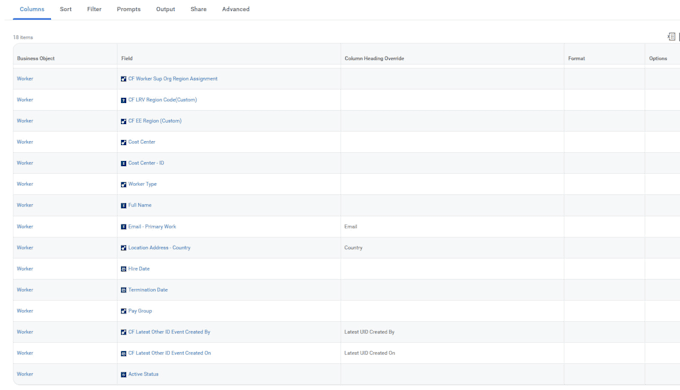The image size is (680, 390).
Task: Open CF Latest Other ID Event Created On link
Action: [170, 353]
